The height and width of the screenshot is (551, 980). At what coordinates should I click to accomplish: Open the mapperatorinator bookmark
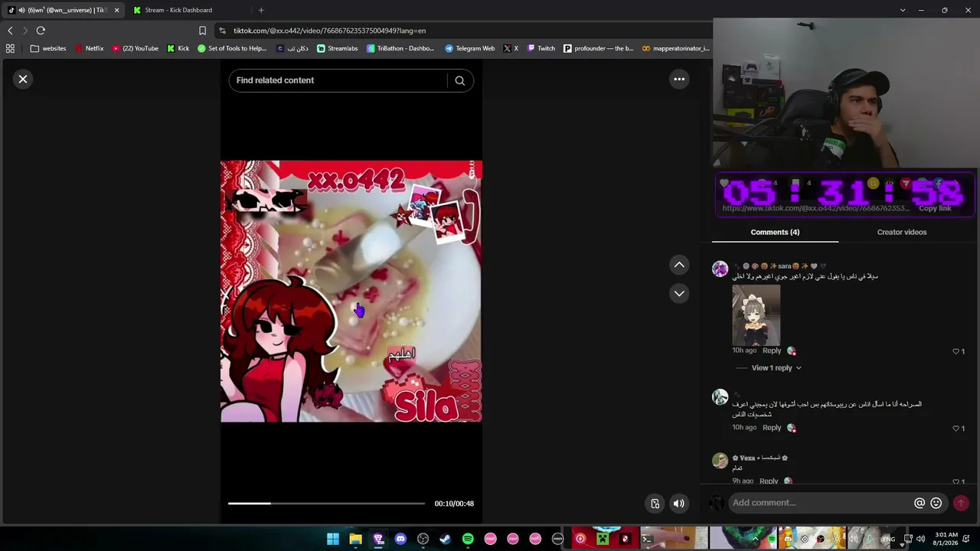click(x=675, y=48)
